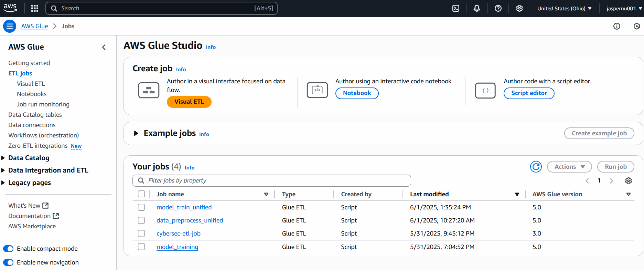Click the script editor braces icon

(485, 91)
